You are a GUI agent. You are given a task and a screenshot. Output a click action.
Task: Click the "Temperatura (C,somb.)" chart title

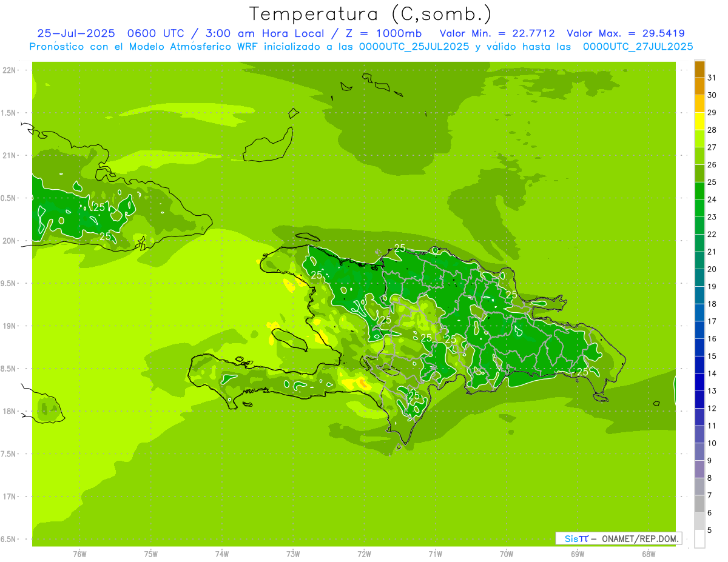(370, 14)
